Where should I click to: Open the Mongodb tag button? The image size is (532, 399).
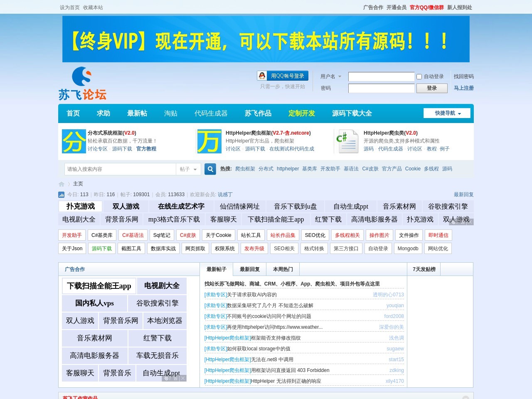click(x=408, y=249)
